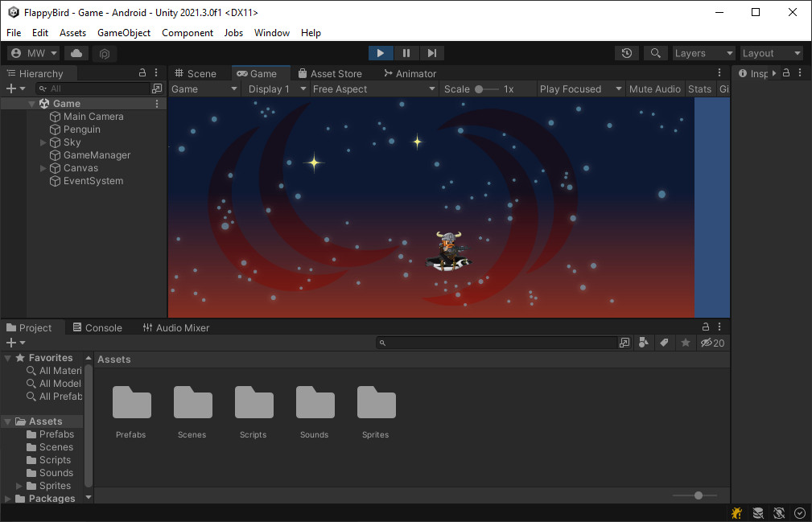
Task: Click Search by Type icon in Project
Action: click(x=643, y=343)
